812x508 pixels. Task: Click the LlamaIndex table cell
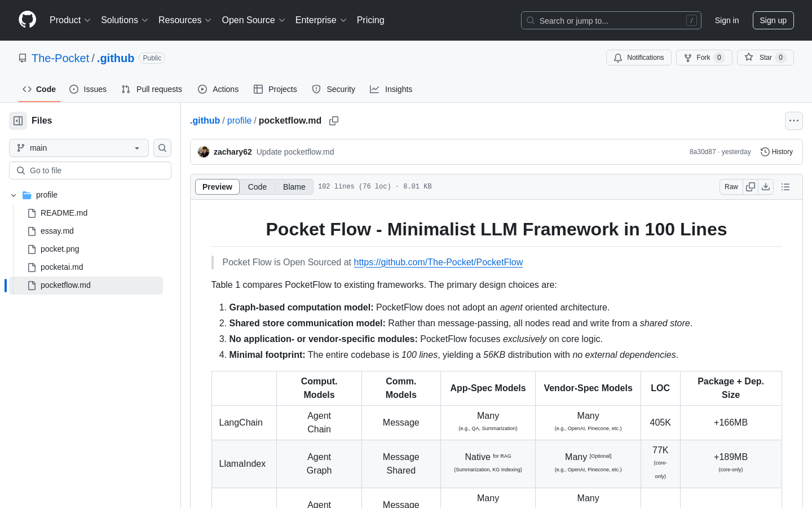(x=244, y=464)
